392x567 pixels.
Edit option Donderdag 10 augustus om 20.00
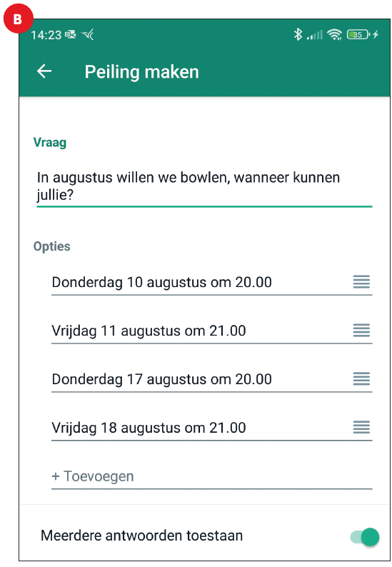click(201, 282)
